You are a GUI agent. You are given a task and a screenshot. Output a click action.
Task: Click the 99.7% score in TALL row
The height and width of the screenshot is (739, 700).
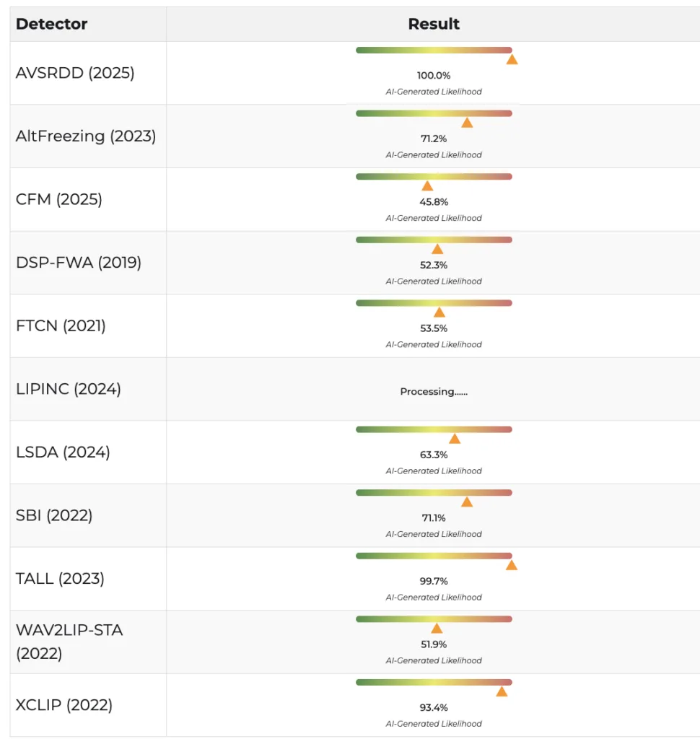[x=434, y=581]
